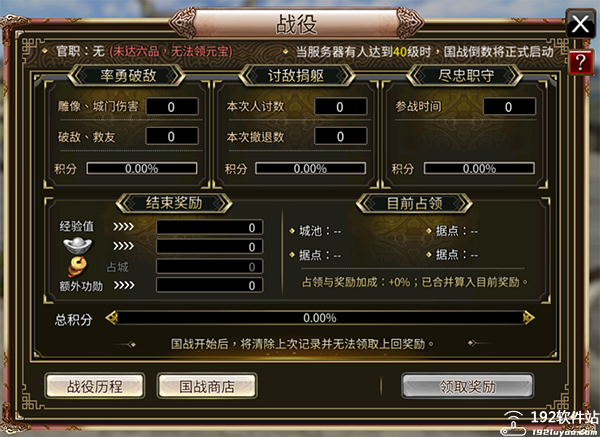Click the 雕像、城门伤害 value field

pyautogui.click(x=172, y=106)
